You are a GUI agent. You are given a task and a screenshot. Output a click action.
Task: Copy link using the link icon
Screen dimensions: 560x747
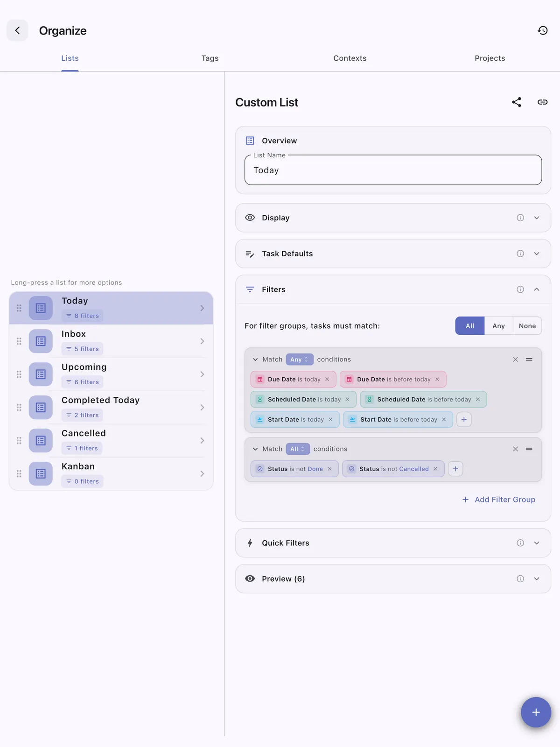point(542,102)
